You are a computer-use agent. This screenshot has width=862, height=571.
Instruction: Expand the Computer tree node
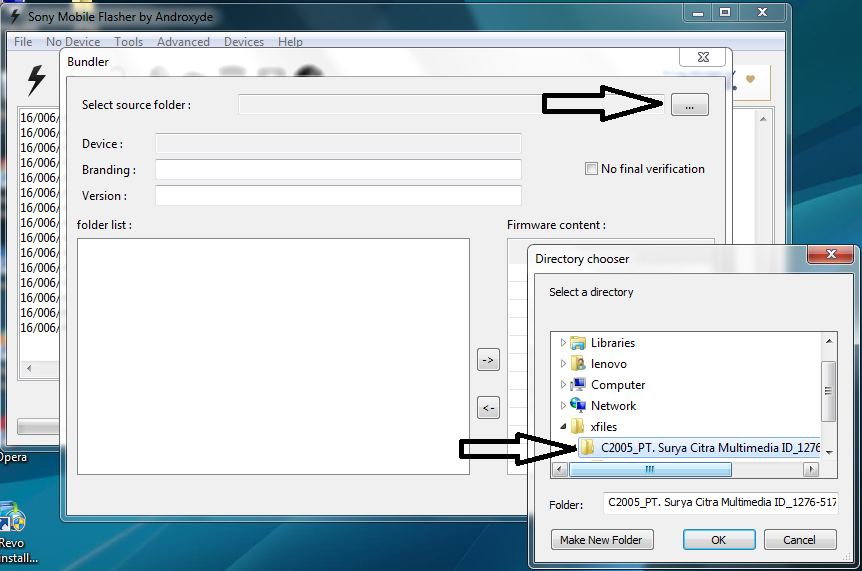[x=563, y=385]
